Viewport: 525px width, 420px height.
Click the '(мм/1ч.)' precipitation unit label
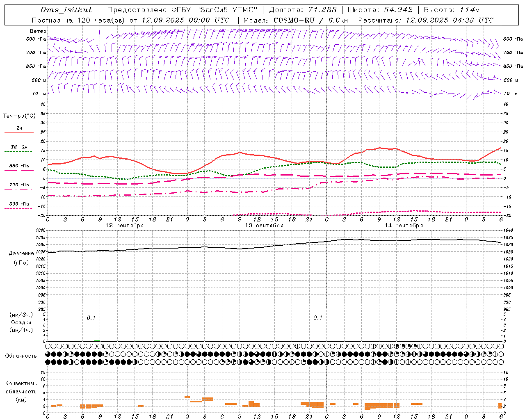click(x=21, y=330)
